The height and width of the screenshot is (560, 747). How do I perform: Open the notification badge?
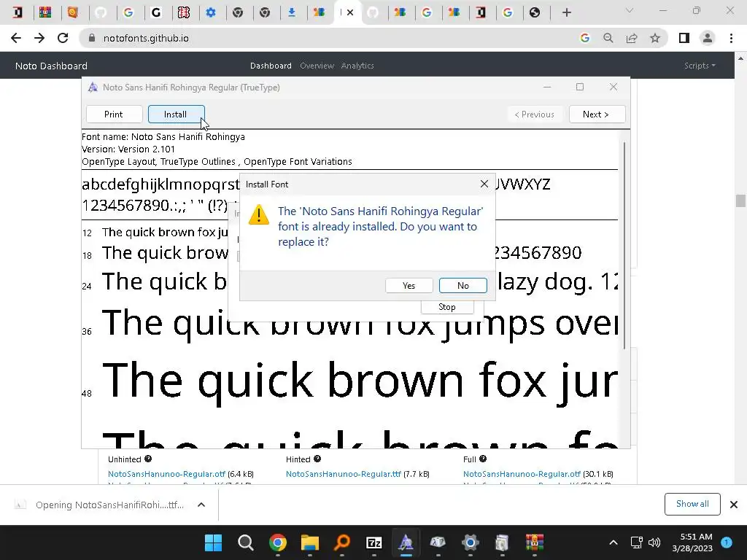click(727, 542)
